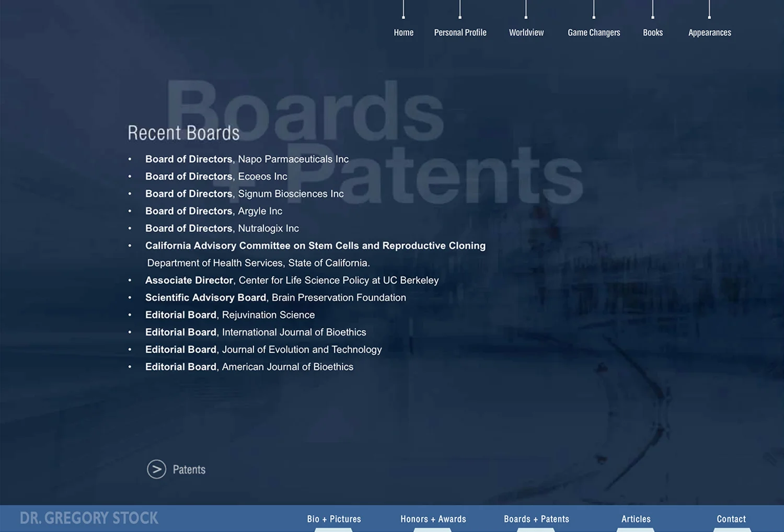
Task: Select the Associate Director UC Berkeley entry
Action: (x=292, y=280)
